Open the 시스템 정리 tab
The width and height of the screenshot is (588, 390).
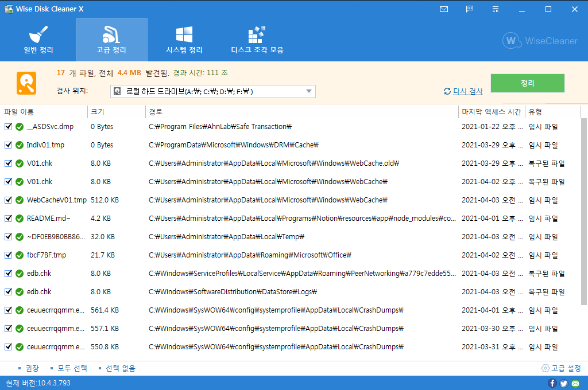coord(184,40)
